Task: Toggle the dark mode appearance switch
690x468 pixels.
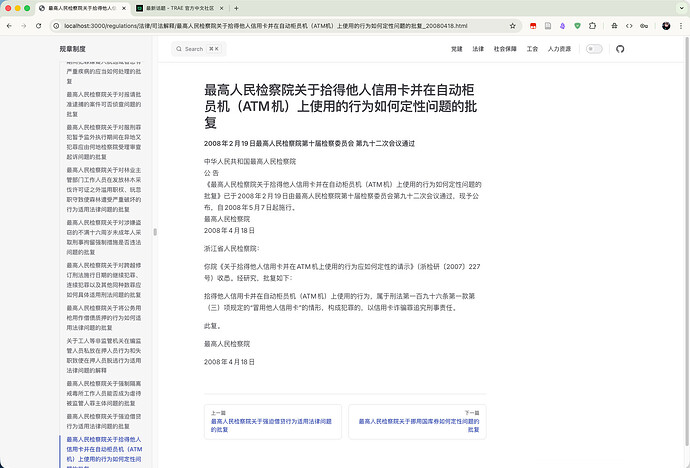Action: pyautogui.click(x=594, y=48)
